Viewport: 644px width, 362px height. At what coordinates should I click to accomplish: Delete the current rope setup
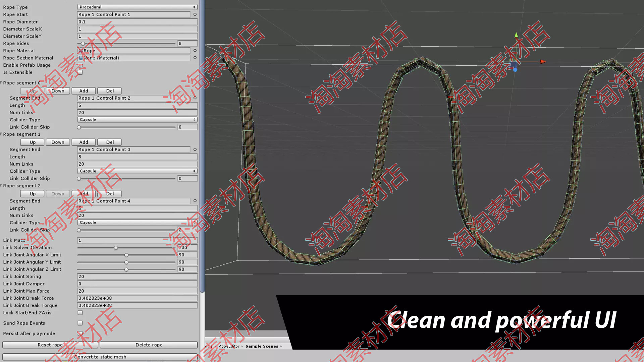pyautogui.click(x=149, y=344)
